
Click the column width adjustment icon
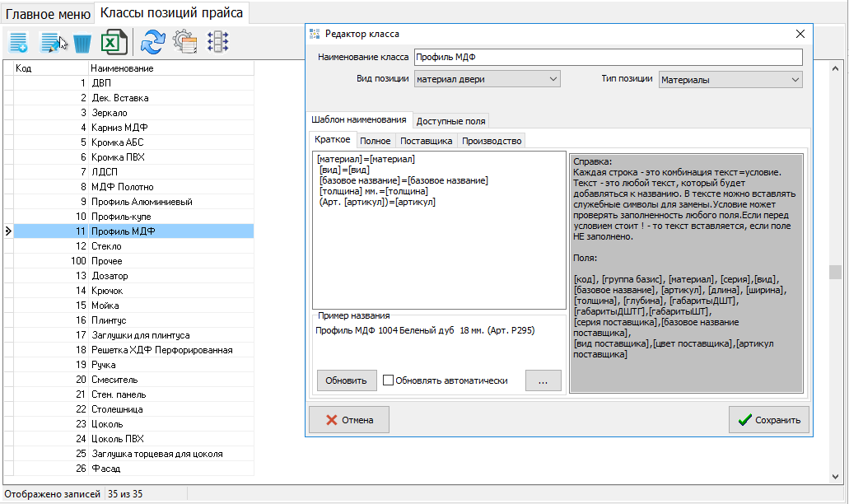pos(217,42)
